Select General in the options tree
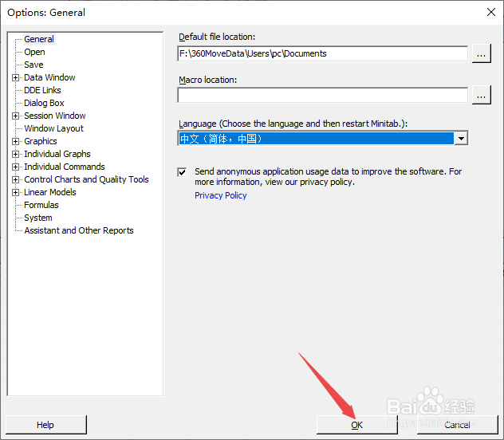 click(x=39, y=39)
